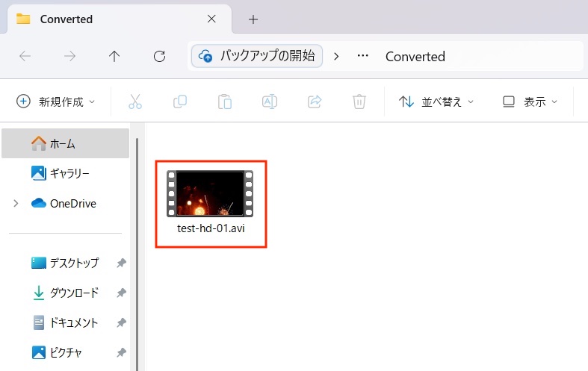
Task: Go up one folder level
Action: [114, 56]
